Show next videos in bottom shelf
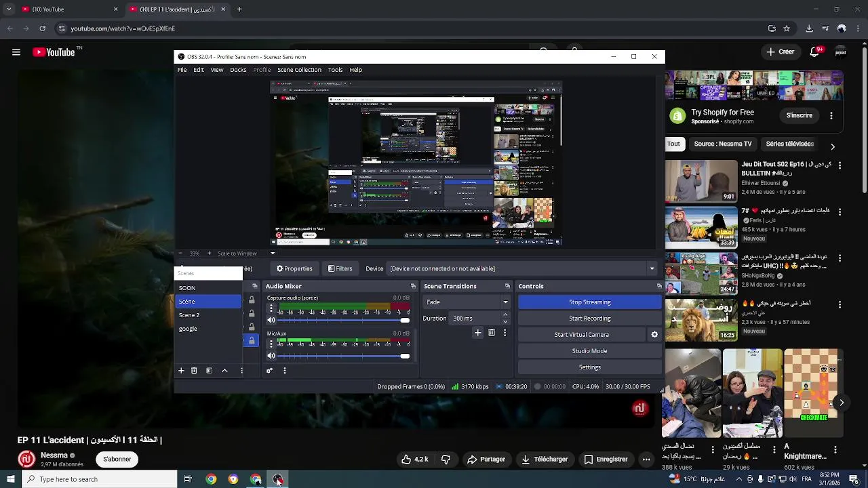Viewport: 868px width, 488px height. [842, 403]
